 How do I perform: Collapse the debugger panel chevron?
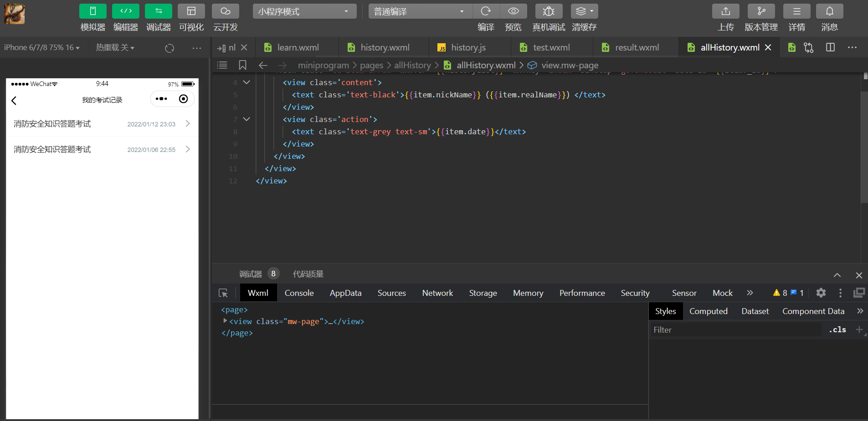click(x=837, y=275)
